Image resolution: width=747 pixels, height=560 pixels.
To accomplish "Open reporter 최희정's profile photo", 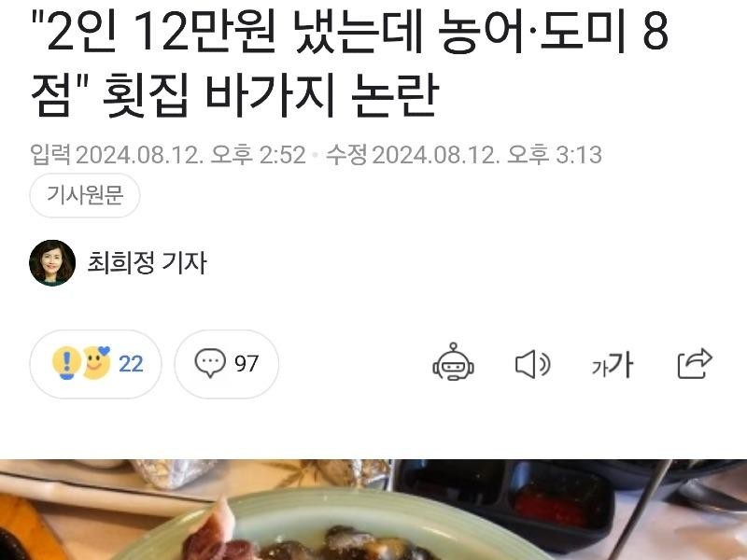I will coord(52,263).
